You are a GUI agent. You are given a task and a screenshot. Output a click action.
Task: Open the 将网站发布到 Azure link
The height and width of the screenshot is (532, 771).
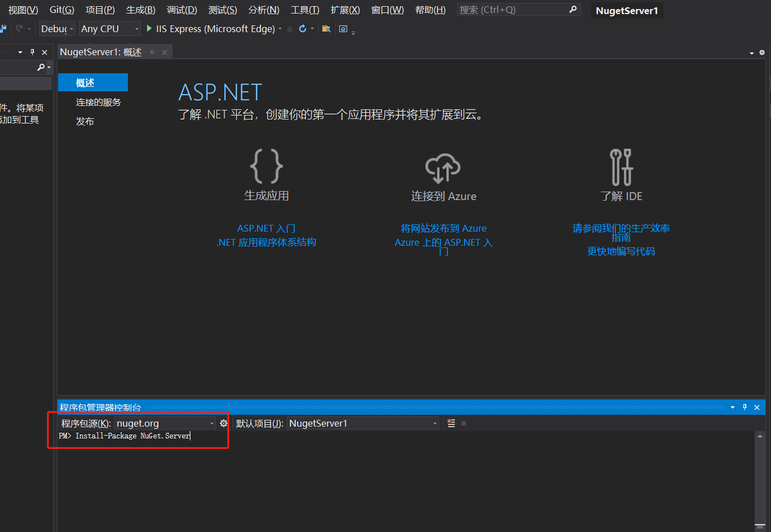click(444, 228)
